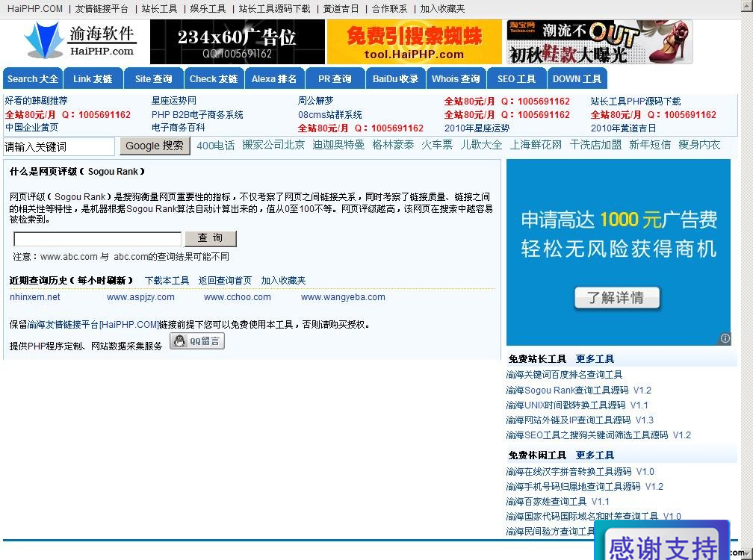Open the 周公解梦 link
This screenshot has height=560, width=753.
coord(315,101)
